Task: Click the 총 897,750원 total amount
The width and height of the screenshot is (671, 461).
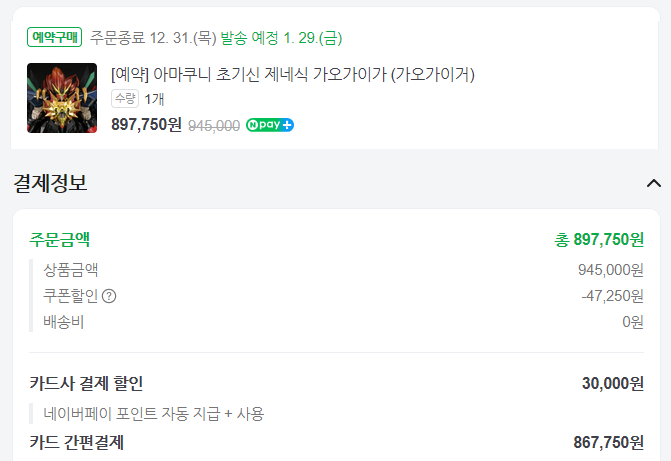Action: pos(599,239)
